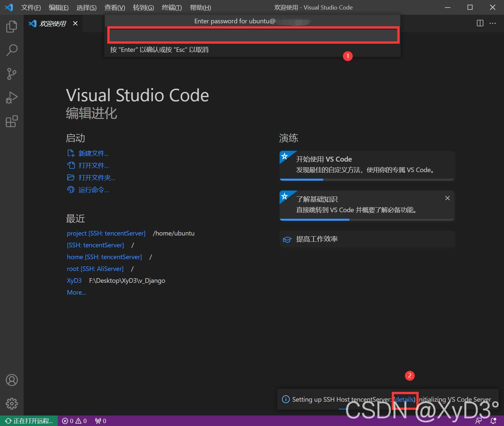Click the 演练 section heading
The image size is (504, 426).
click(x=289, y=138)
